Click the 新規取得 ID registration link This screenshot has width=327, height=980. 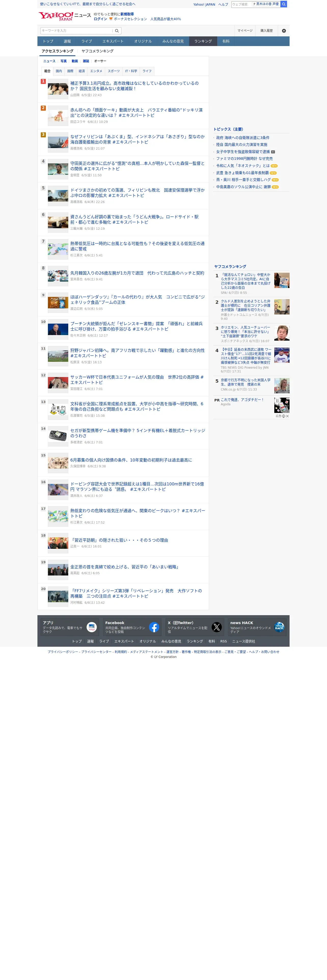127,14
